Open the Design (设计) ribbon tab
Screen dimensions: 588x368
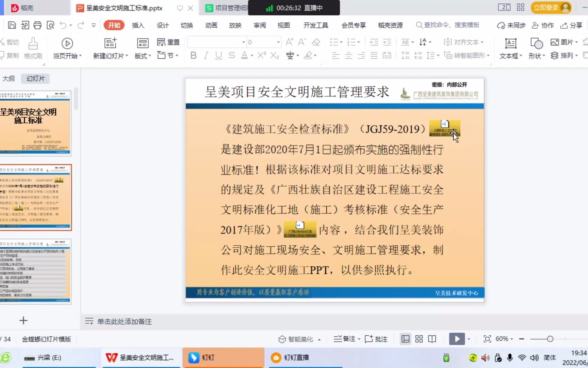tap(162, 25)
